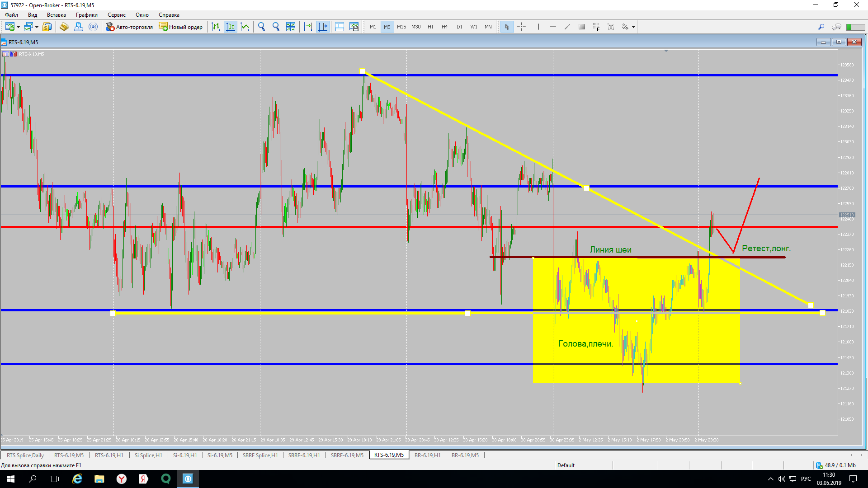868x488 pixels.
Task: Open the arrows objects dropdown
Action: [633, 27]
